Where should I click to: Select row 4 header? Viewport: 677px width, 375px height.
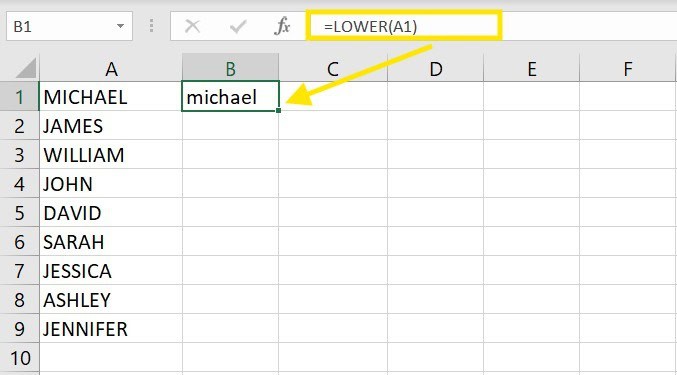pyautogui.click(x=19, y=183)
